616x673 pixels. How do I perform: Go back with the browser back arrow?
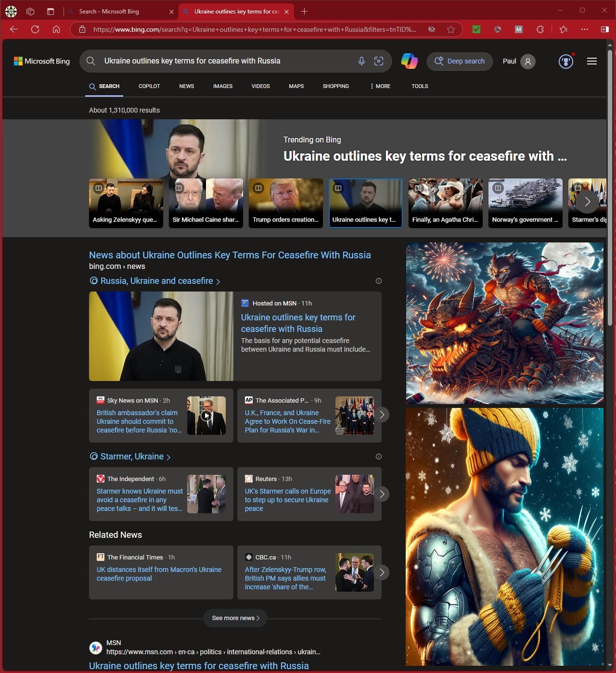[x=14, y=29]
